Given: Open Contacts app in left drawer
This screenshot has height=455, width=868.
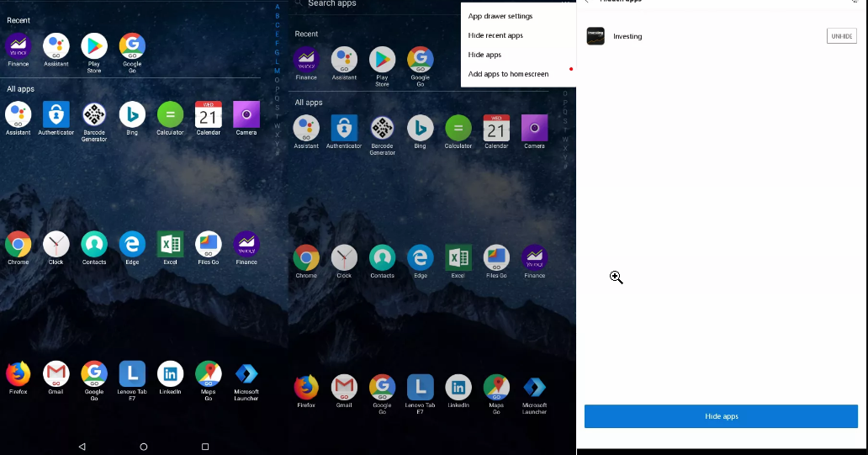Looking at the screenshot, I should coord(94,244).
